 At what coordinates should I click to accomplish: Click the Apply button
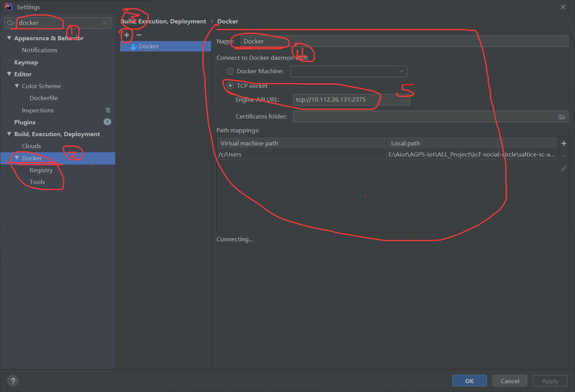point(550,381)
